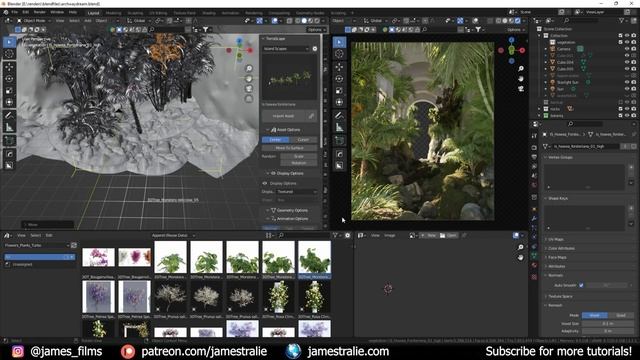The height and width of the screenshot is (360, 640).
Task: Switch to the Modeling workspace tab
Action: point(113,13)
